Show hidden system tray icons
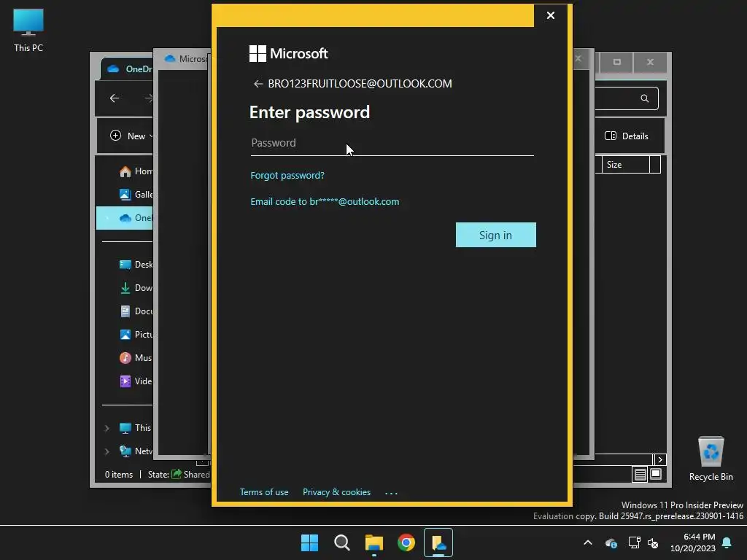Screen dimensions: 747x560 coord(588,542)
